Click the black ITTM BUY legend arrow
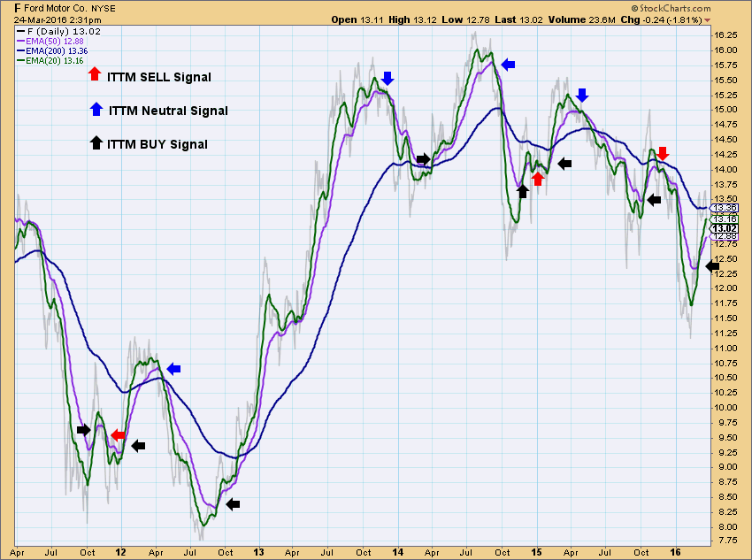This screenshot has height=560, width=752. (96, 142)
